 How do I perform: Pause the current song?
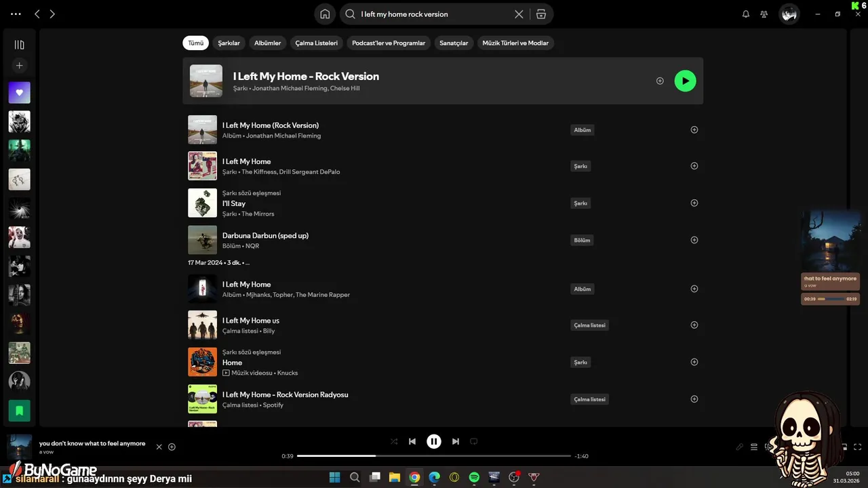point(434,441)
